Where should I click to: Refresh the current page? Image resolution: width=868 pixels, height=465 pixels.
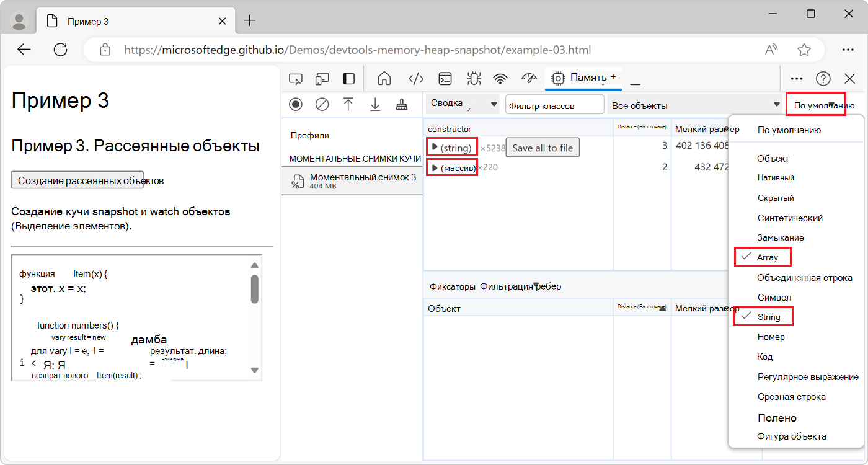tap(60, 50)
